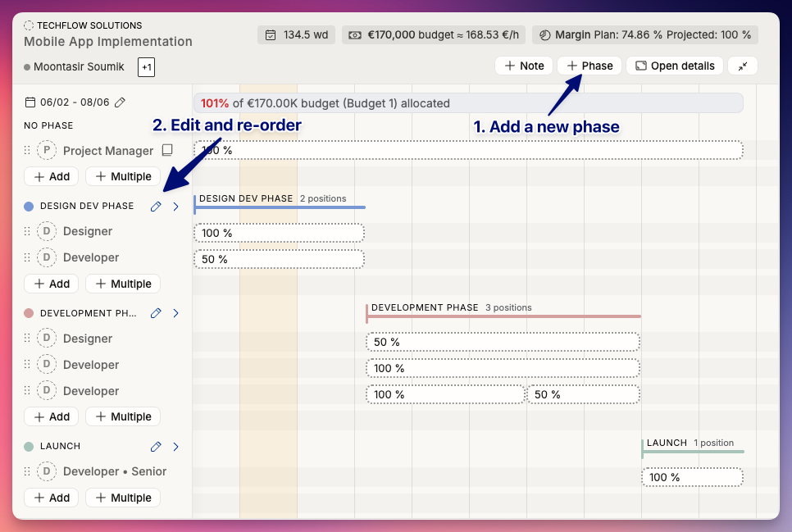Click the working days calendar-check icon

point(271,35)
